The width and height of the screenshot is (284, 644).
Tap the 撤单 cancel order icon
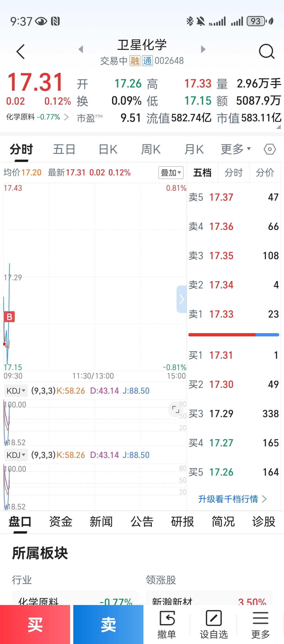167,624
